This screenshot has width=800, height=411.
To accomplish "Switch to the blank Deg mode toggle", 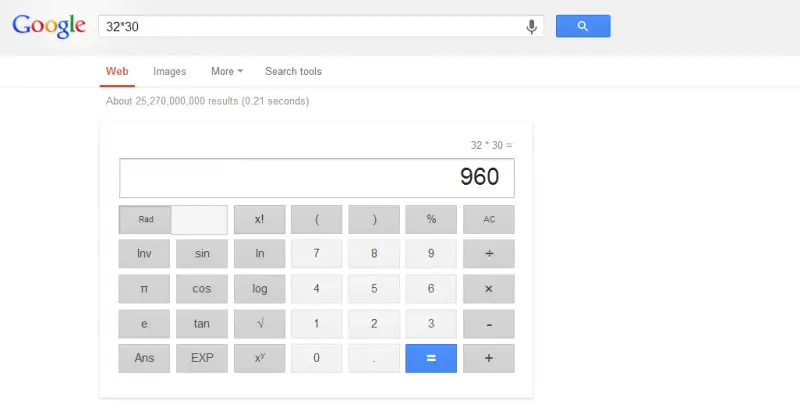I will (199, 219).
